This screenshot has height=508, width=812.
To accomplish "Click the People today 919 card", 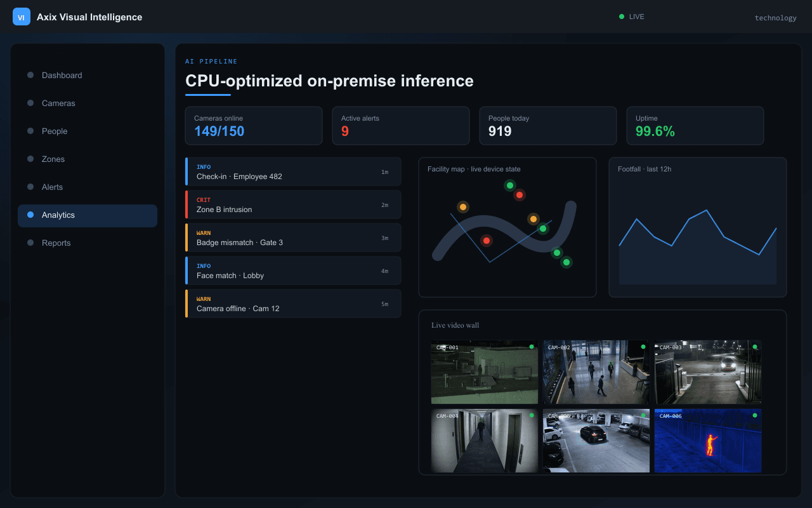I will 548,126.
